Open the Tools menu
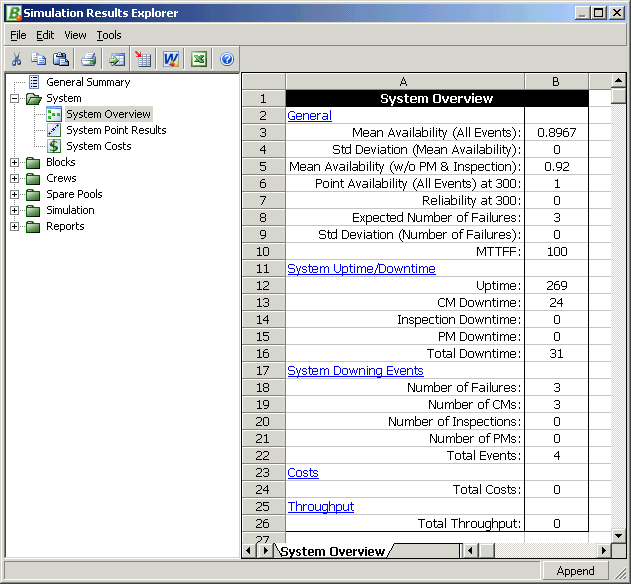 coord(109,35)
